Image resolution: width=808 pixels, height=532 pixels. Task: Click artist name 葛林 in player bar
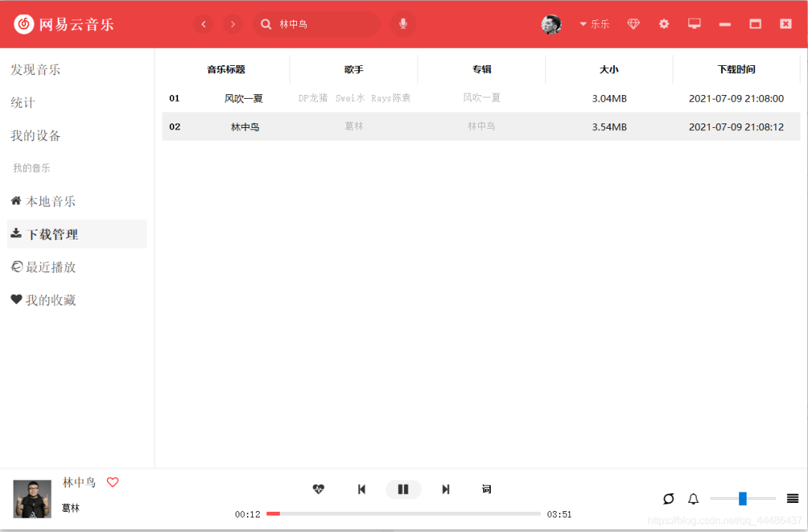pyautogui.click(x=70, y=508)
